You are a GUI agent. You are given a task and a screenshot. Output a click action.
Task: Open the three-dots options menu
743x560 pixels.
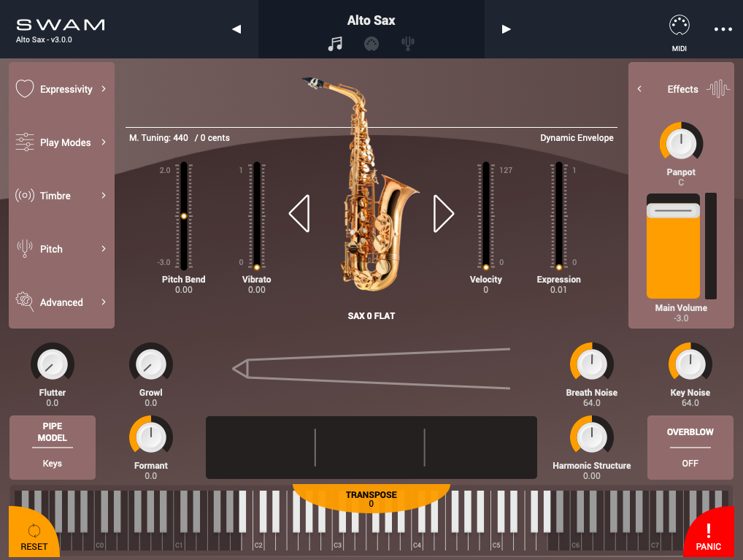pos(723,29)
